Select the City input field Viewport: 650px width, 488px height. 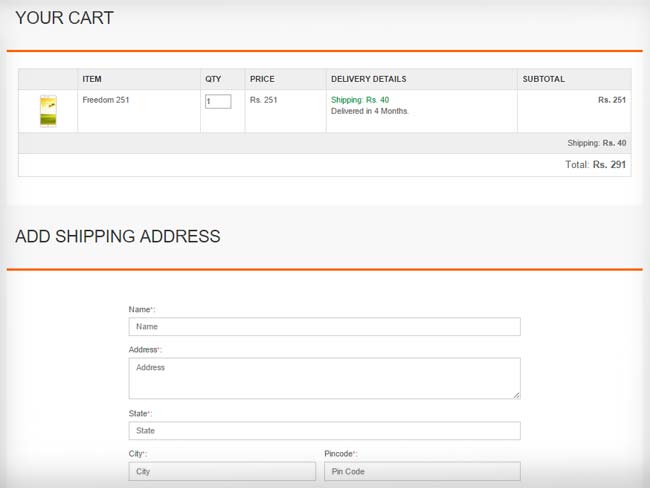tap(222, 471)
